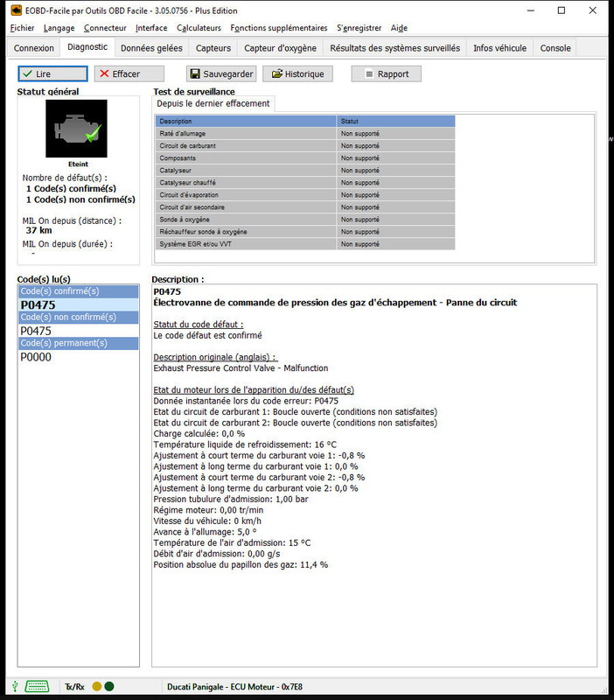Save results with Sauvegarder button
Screen dimensions: 614x700
(x=221, y=73)
